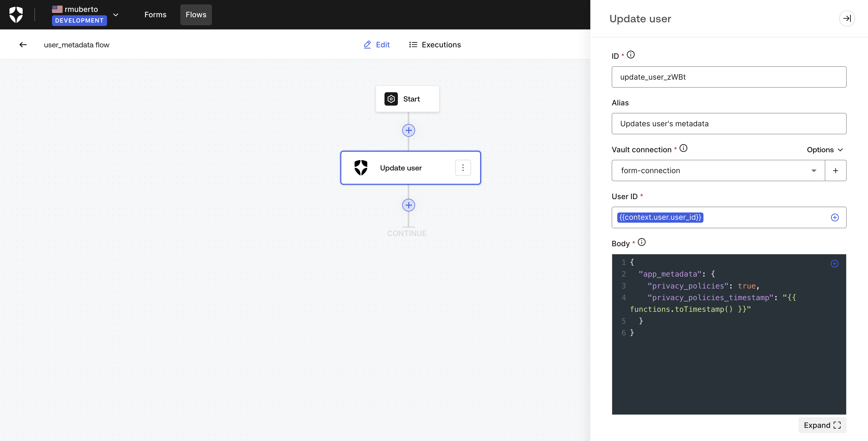This screenshot has height=441, width=868.
Task: Edit the ID field update_user_zWBt
Action: (x=729, y=77)
